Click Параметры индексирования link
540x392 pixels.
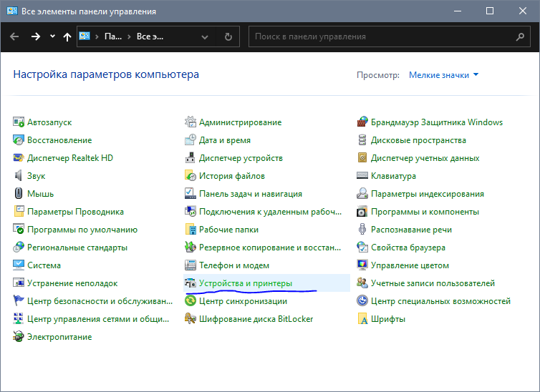(428, 194)
